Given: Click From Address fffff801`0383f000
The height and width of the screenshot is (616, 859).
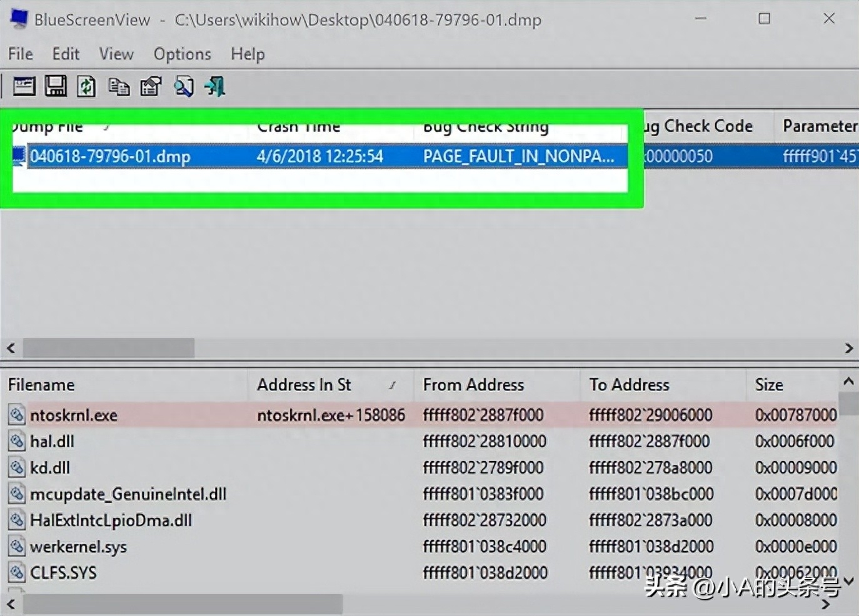Looking at the screenshot, I should [x=483, y=494].
